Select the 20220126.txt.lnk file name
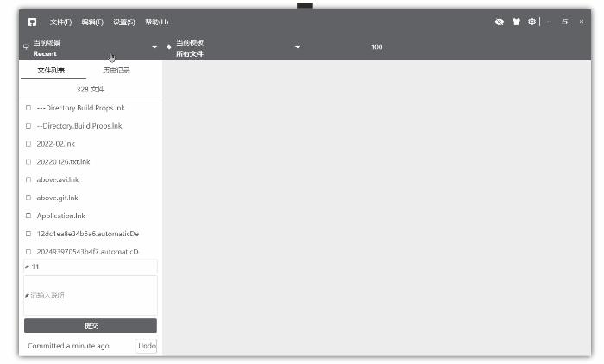The width and height of the screenshot is (604, 364). click(63, 162)
